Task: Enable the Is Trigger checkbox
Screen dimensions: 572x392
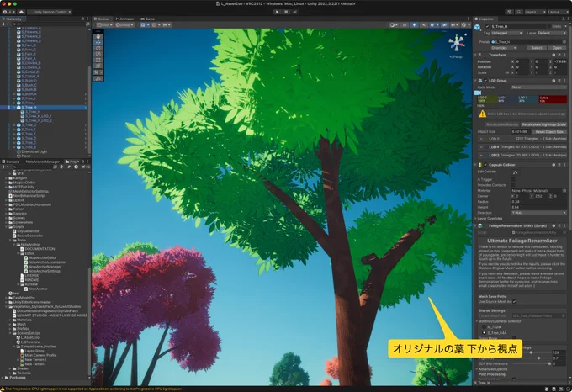Action: 513,179
